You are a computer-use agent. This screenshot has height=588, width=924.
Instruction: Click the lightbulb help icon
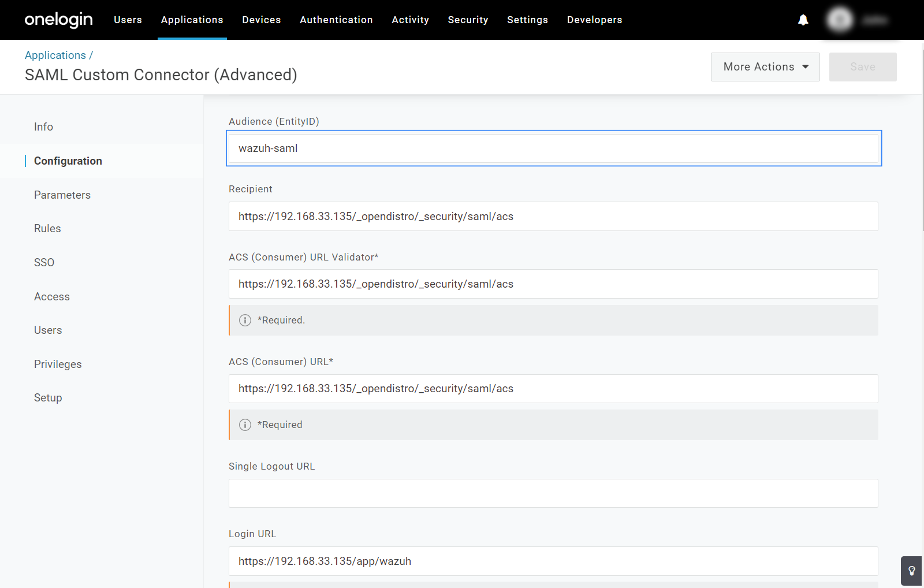pyautogui.click(x=911, y=571)
